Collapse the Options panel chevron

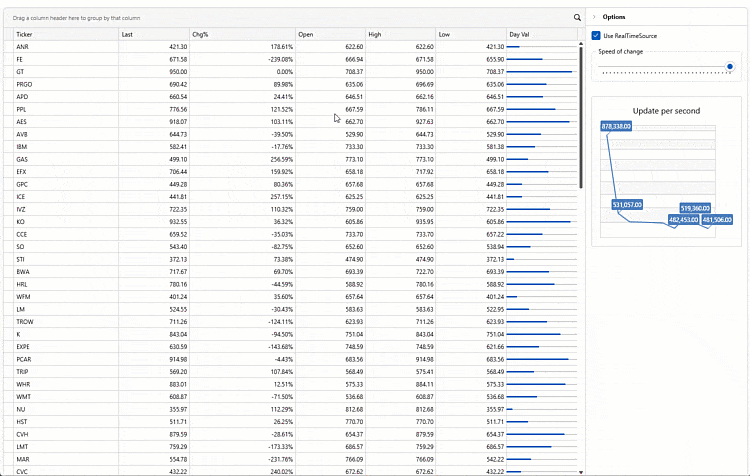pyautogui.click(x=594, y=17)
